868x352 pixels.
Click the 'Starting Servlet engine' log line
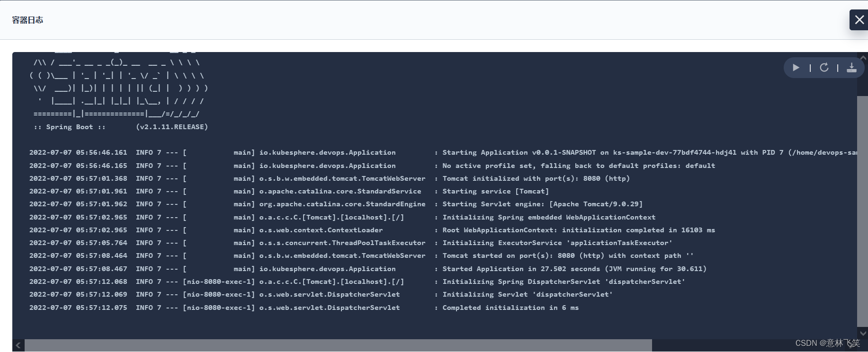[336, 204]
